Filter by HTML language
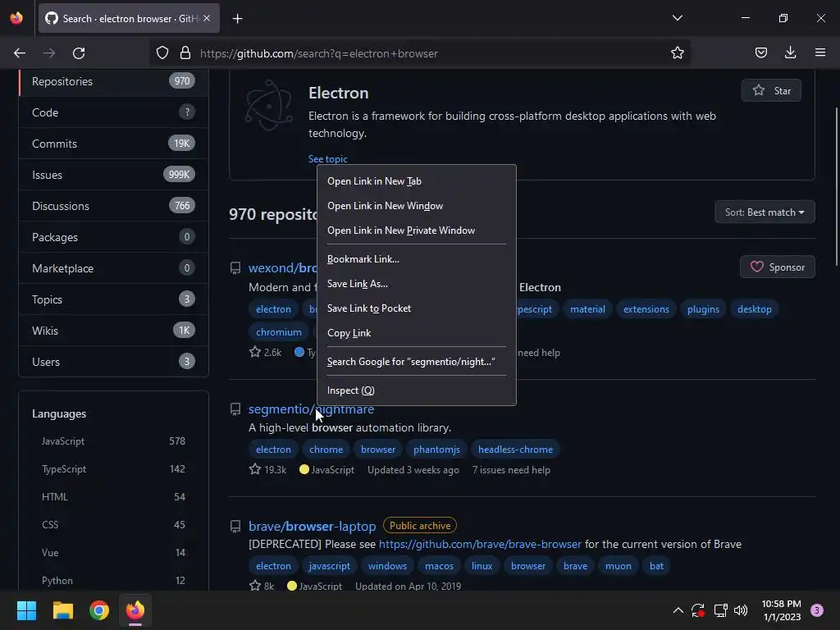The width and height of the screenshot is (840, 630). tap(113, 496)
